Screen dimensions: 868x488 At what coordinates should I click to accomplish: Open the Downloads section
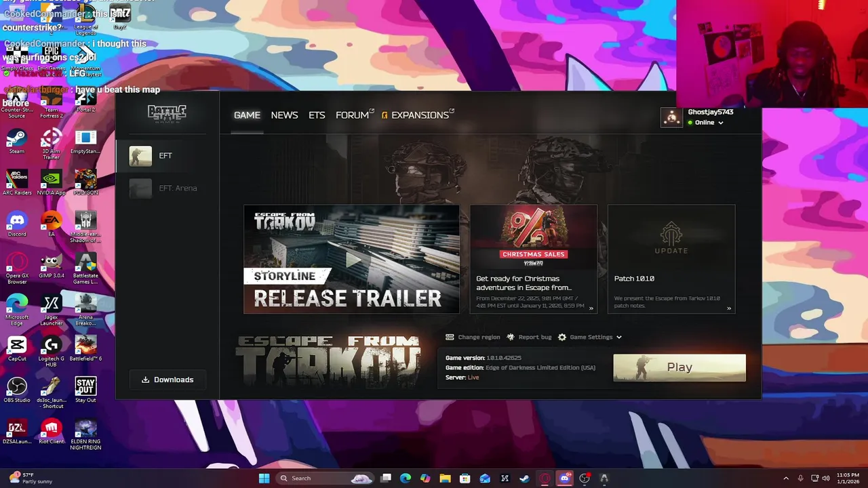pos(167,380)
